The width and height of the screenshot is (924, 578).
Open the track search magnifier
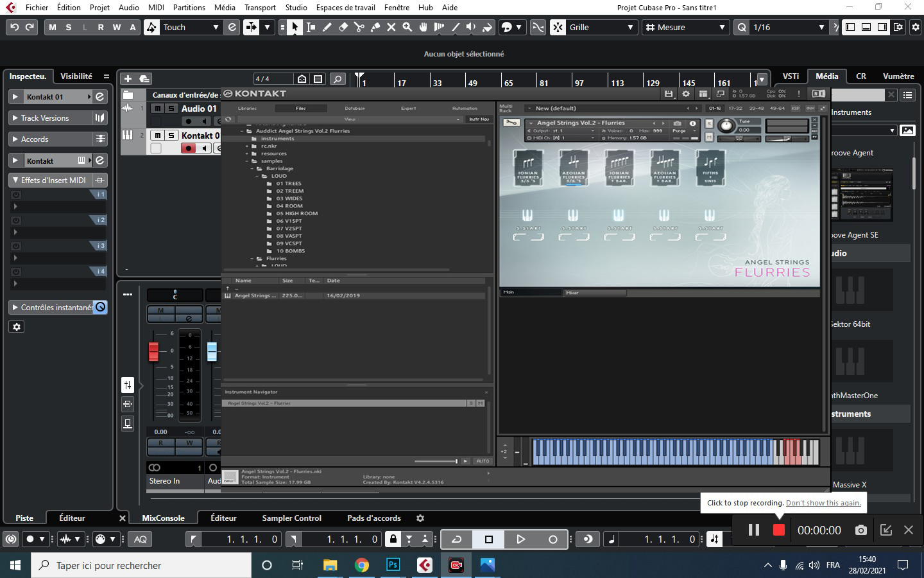(x=338, y=79)
